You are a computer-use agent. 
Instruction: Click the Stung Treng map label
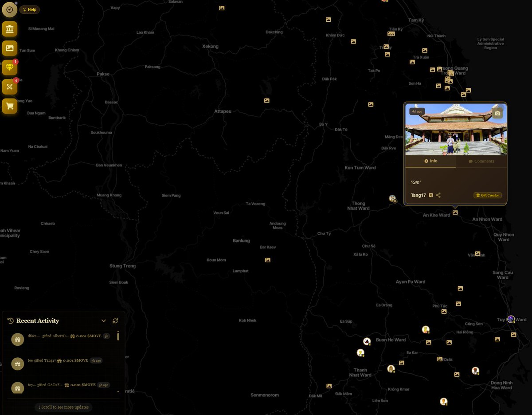tap(122, 266)
